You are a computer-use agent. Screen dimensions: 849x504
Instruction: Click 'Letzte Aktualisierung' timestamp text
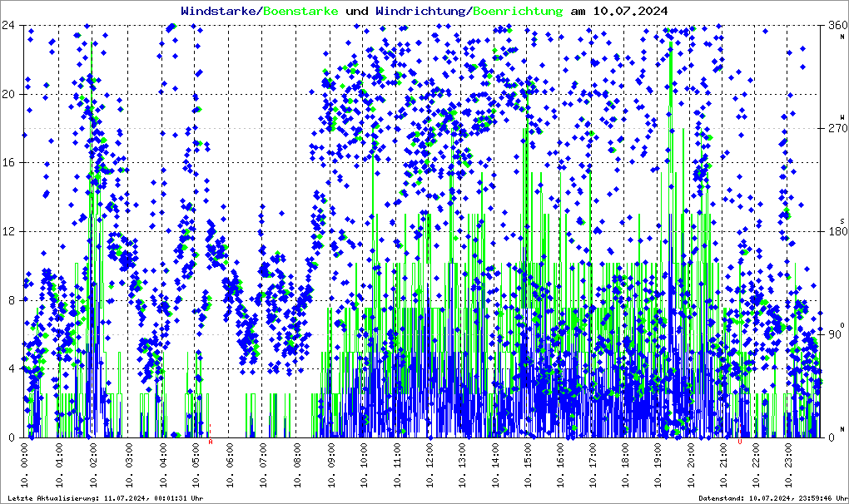pos(104,498)
